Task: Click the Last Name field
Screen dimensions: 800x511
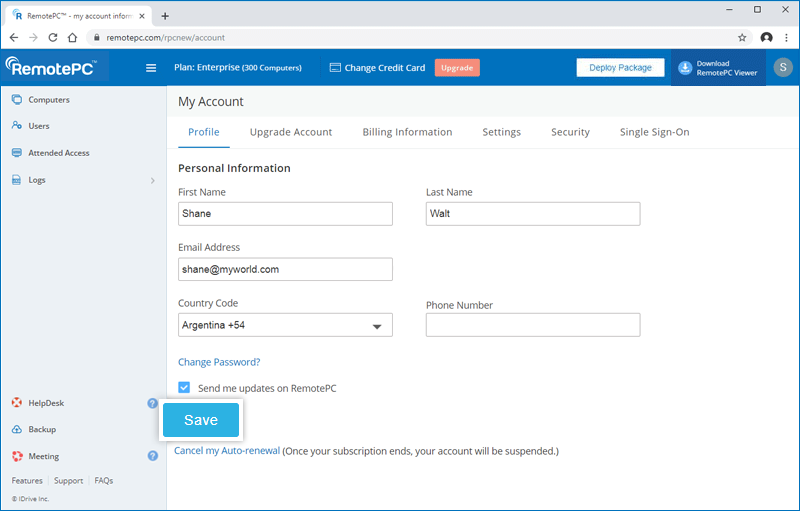Action: [533, 214]
